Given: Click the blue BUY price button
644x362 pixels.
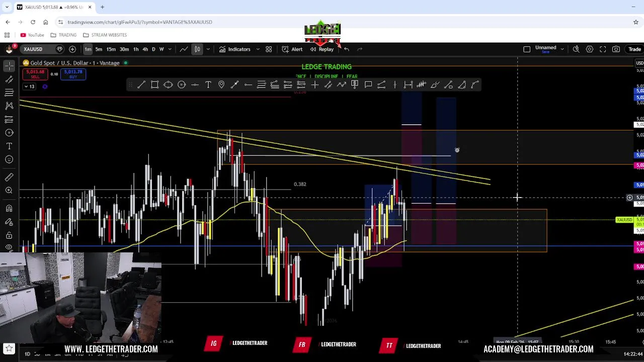Looking at the screenshot, I should 73,74.
